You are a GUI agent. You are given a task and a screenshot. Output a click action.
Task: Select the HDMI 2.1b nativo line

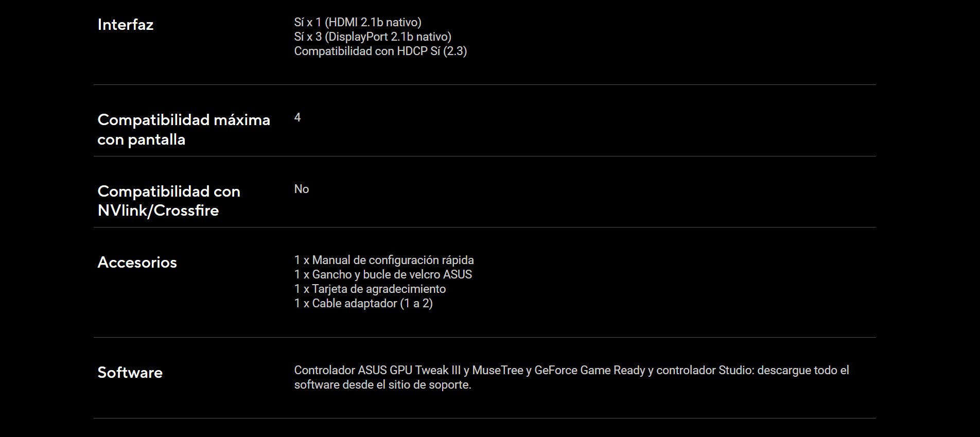click(357, 22)
